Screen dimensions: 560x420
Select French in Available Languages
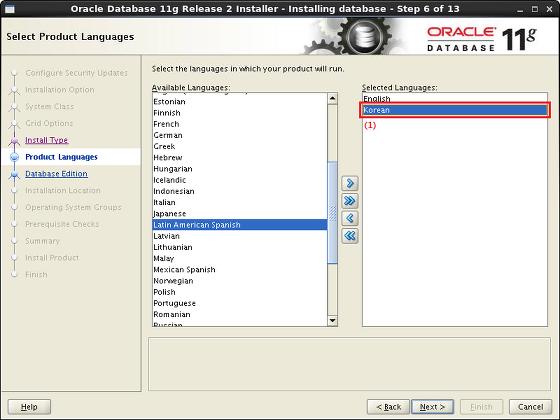240,124
